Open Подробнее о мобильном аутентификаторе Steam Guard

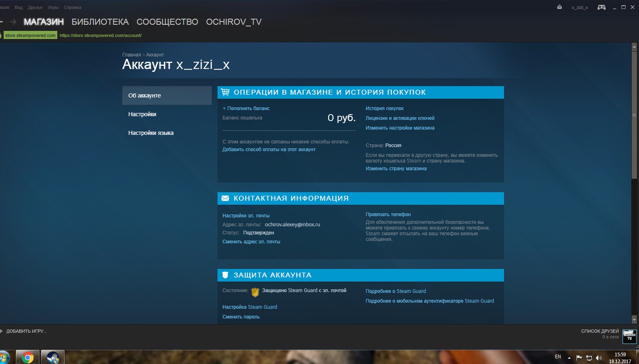(430, 301)
